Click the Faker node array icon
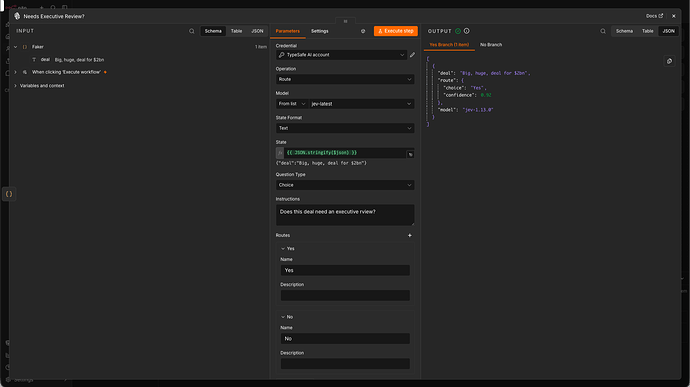690x387 pixels. point(25,47)
